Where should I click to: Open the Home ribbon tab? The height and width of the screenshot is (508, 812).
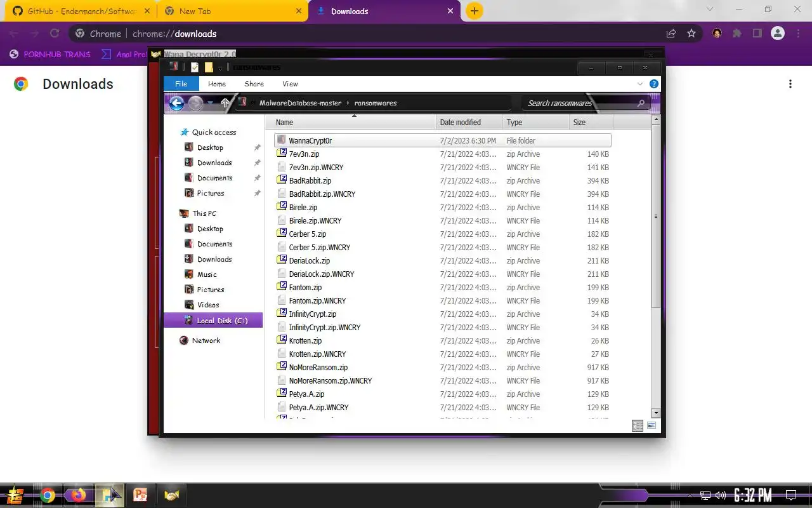(x=217, y=84)
